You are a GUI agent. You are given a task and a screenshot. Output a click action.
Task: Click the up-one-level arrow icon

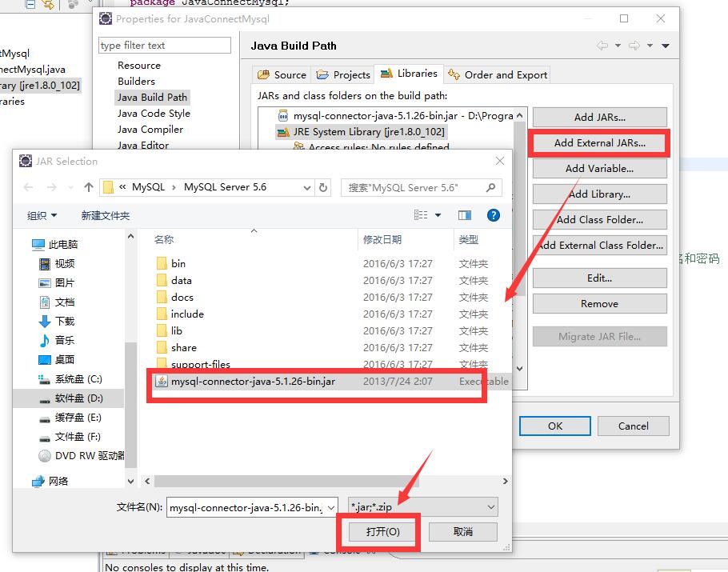click(88, 186)
